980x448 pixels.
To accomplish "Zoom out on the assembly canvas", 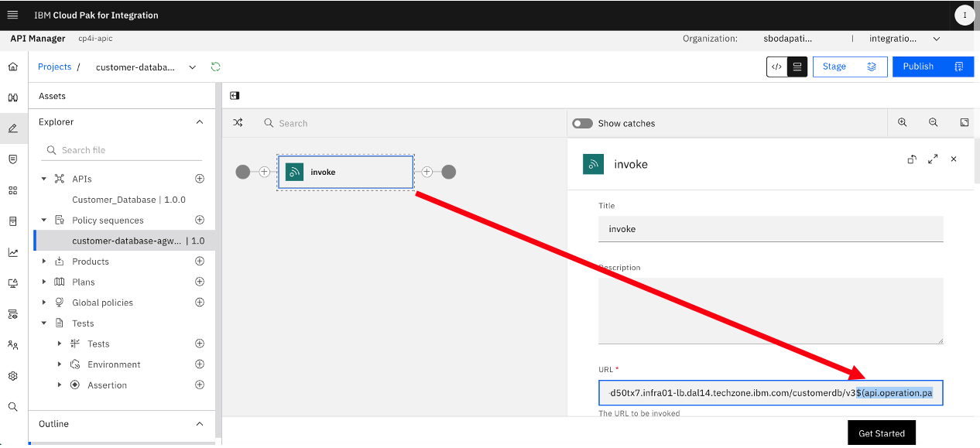I will 933,122.
